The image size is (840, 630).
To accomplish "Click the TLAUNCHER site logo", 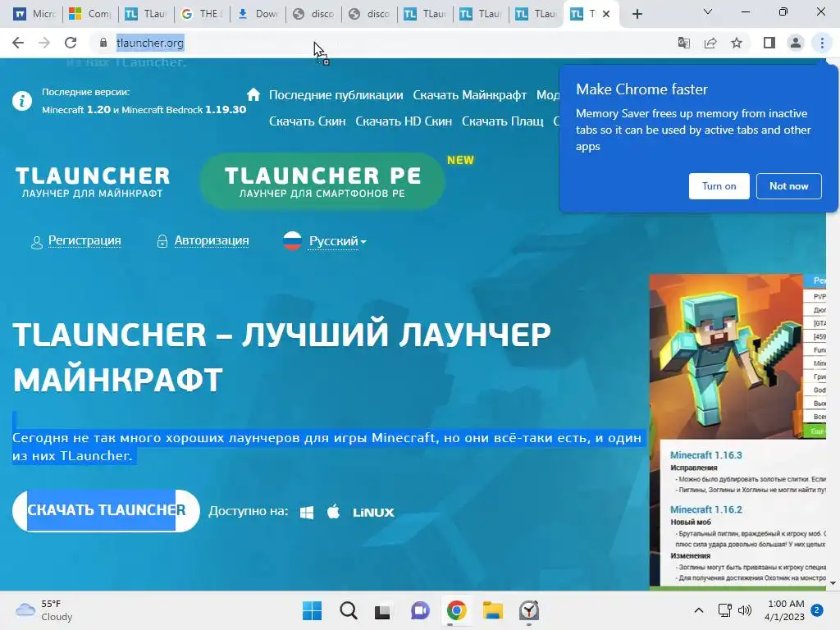I will [x=92, y=181].
